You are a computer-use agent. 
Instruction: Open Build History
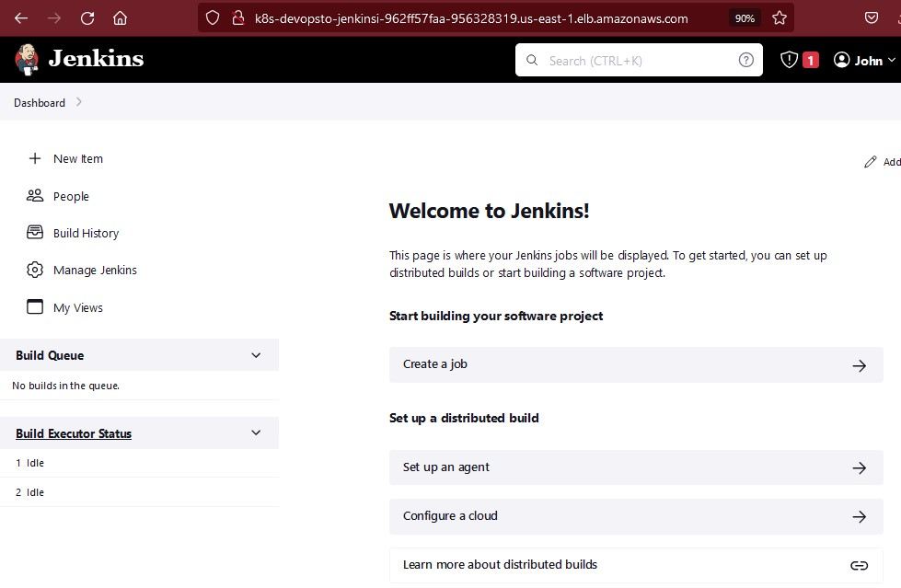(x=87, y=234)
